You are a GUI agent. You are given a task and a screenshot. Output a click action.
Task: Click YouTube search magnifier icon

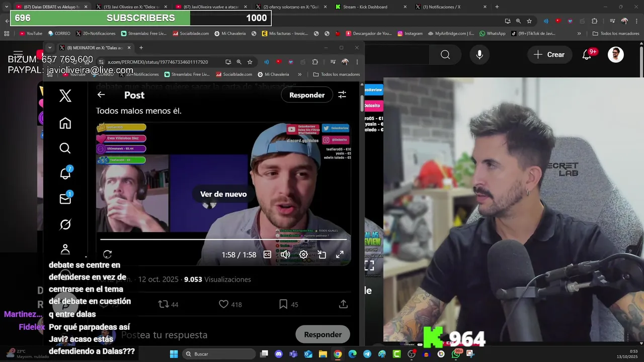[445, 54]
